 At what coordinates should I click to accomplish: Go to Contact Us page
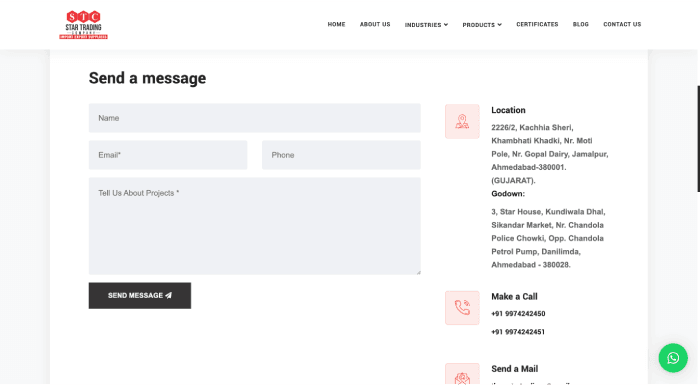622,25
